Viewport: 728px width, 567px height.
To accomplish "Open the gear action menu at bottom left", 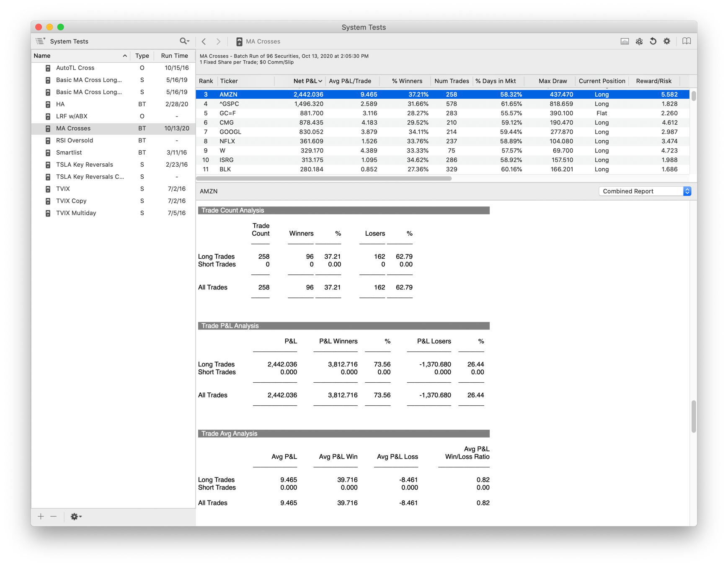I will tap(75, 516).
